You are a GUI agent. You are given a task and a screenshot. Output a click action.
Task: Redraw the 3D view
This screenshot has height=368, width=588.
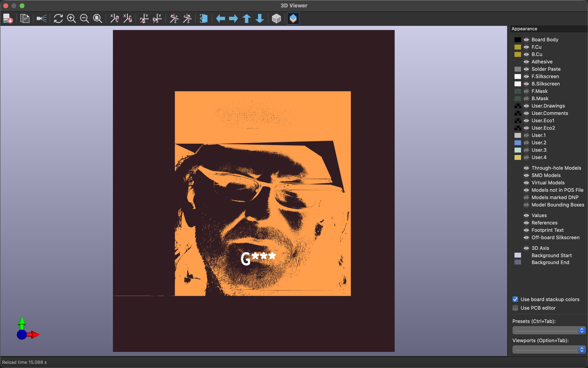click(x=58, y=18)
